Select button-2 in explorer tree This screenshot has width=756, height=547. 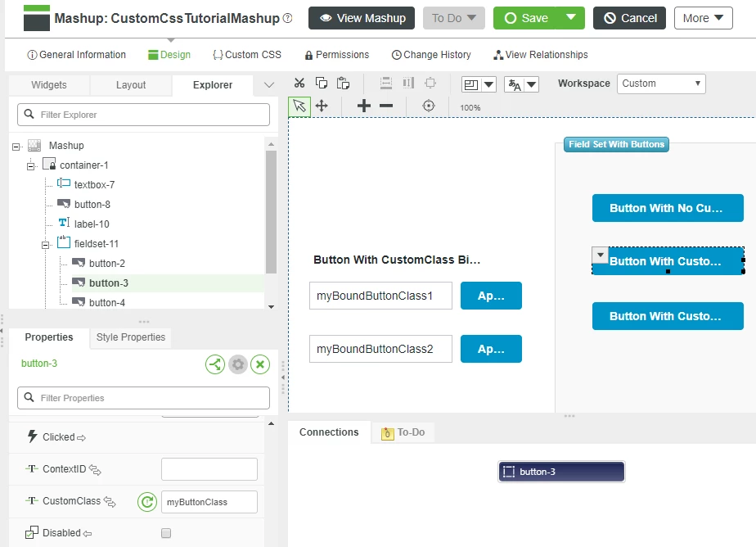click(107, 264)
